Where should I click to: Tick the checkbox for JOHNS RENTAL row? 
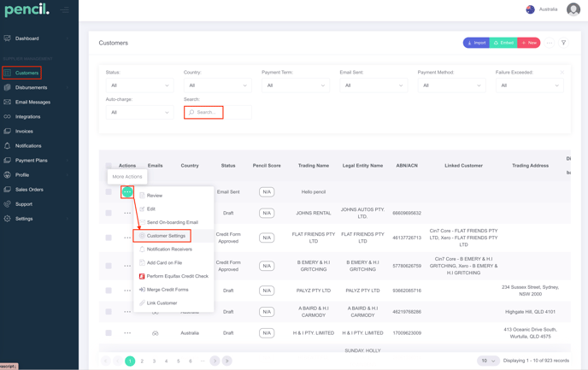tap(109, 213)
